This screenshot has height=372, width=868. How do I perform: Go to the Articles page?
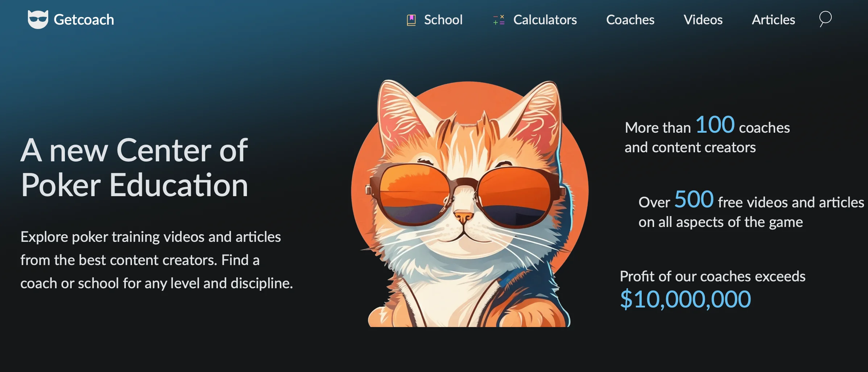(773, 20)
